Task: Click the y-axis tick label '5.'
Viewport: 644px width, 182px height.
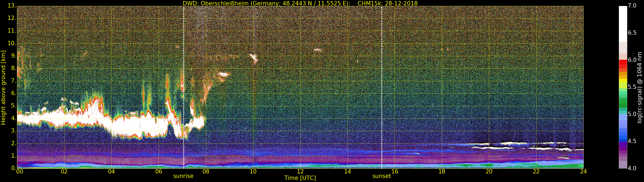Action: click(14, 106)
